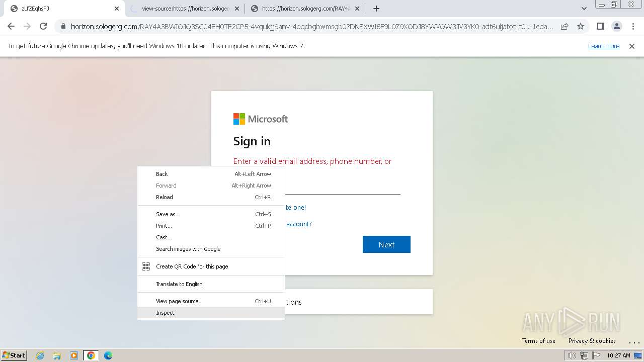Image resolution: width=644 pixels, height=362 pixels.
Task: Choose Reload in the context menu
Action: coord(211,197)
